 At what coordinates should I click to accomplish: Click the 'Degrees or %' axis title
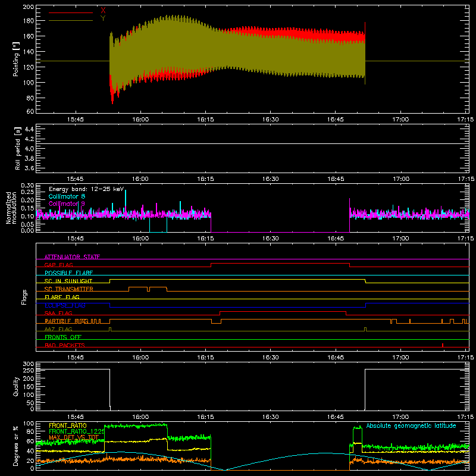click(16, 446)
